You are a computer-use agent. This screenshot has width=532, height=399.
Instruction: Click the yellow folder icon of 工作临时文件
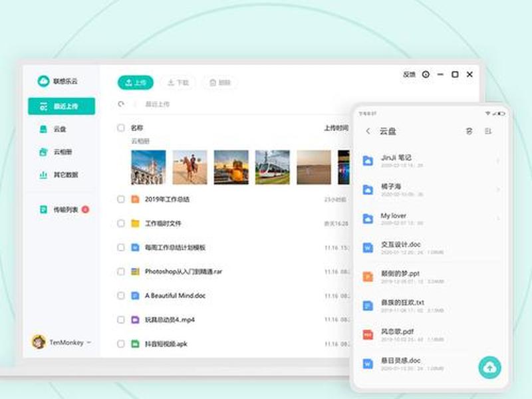(135, 223)
